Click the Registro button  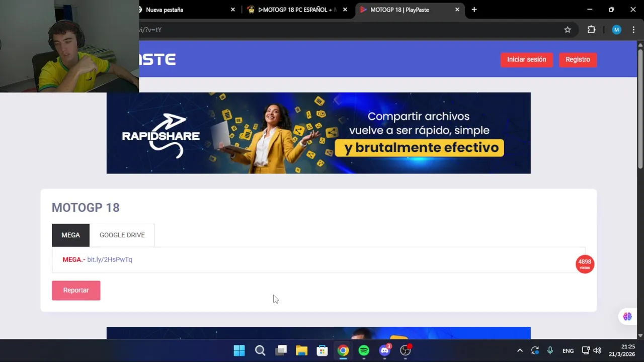(x=578, y=59)
